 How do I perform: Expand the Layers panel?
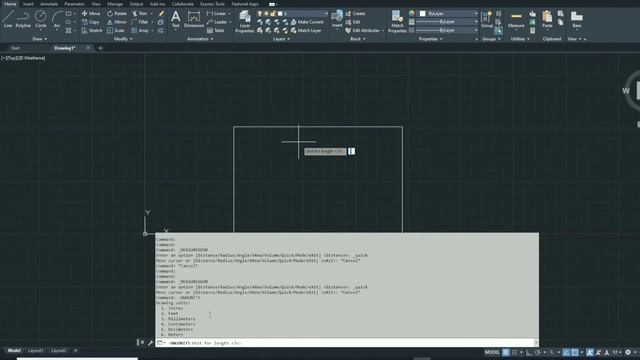coord(281,39)
